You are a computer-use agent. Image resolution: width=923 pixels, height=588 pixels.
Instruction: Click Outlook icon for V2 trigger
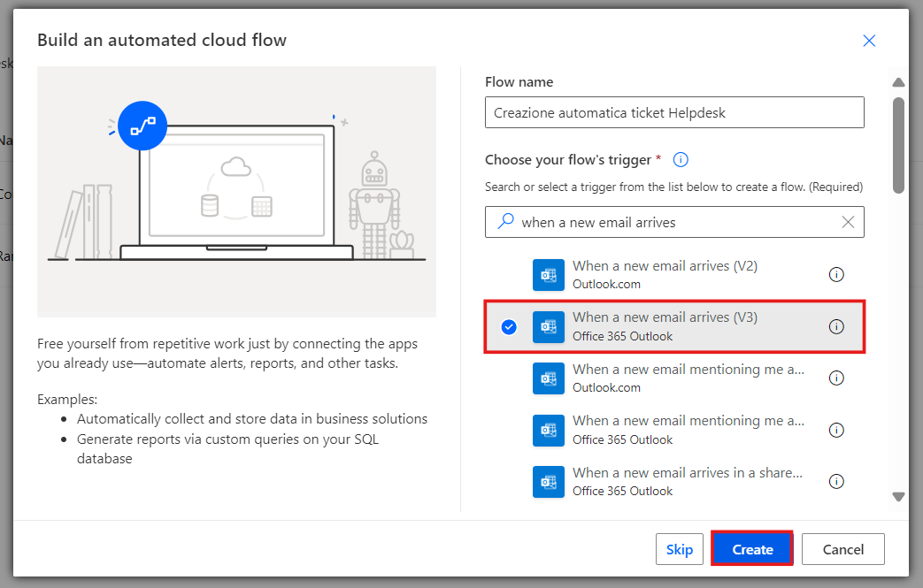548,275
